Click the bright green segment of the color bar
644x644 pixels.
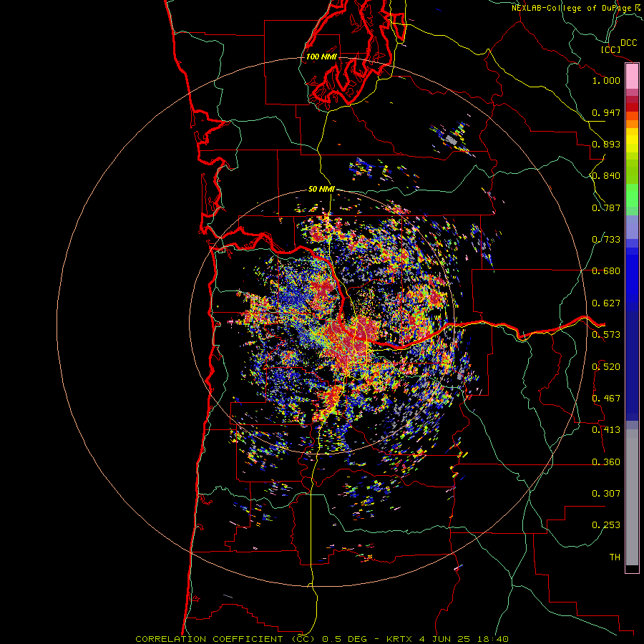[632, 195]
